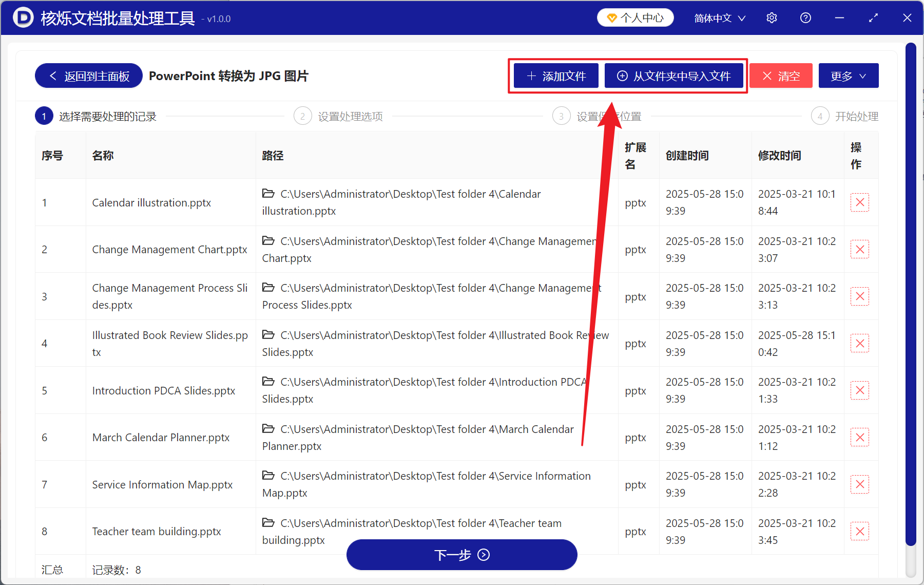The width and height of the screenshot is (924, 585).
Task: Open folder icon for Change Management Process path
Action: tap(268, 288)
